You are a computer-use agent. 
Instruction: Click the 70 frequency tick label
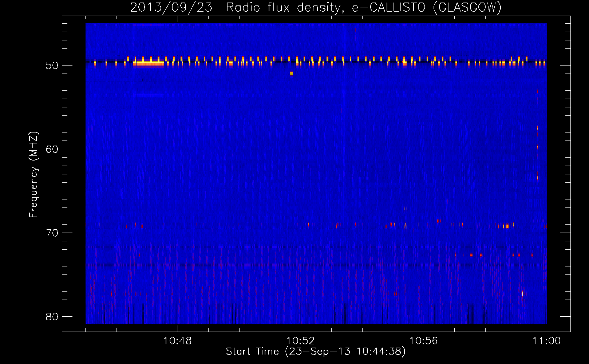[x=52, y=233]
